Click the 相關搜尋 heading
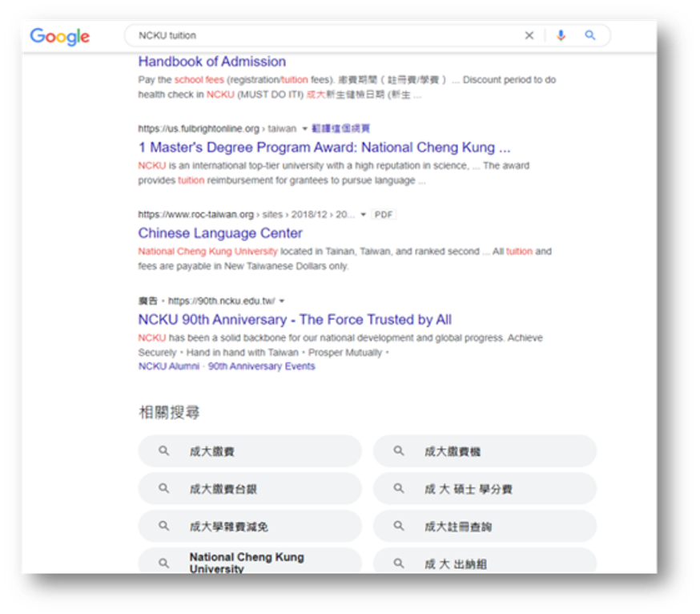Image resolution: width=700 pixels, height=614 pixels. pyautogui.click(x=169, y=412)
